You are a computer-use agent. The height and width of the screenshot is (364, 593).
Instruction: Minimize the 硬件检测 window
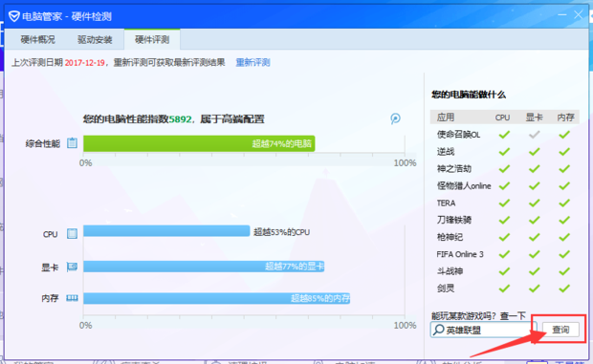point(562,15)
